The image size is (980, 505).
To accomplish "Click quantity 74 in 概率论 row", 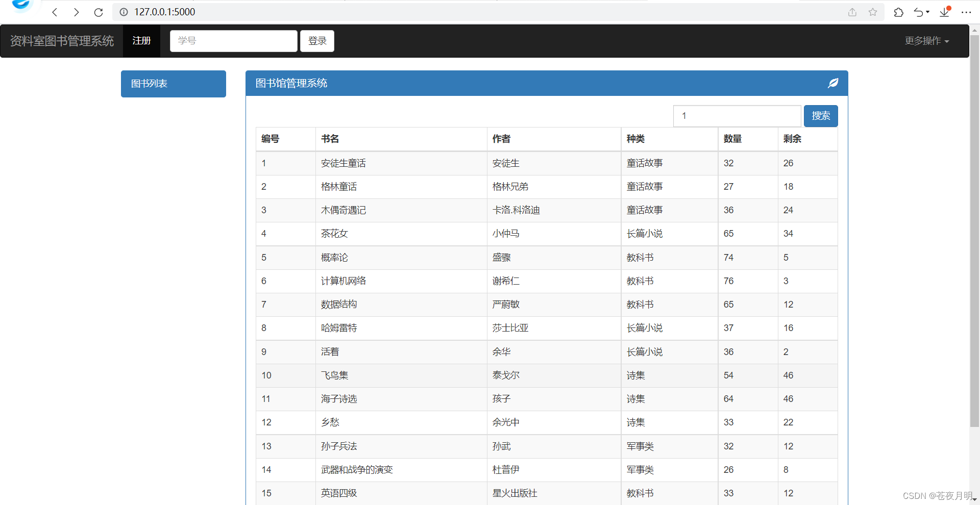I will (x=728, y=258).
